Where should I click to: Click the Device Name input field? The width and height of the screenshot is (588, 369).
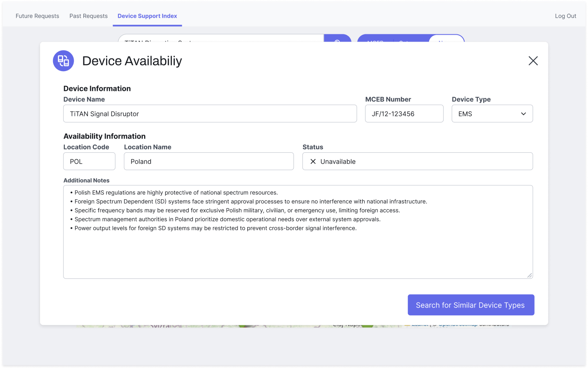point(210,114)
